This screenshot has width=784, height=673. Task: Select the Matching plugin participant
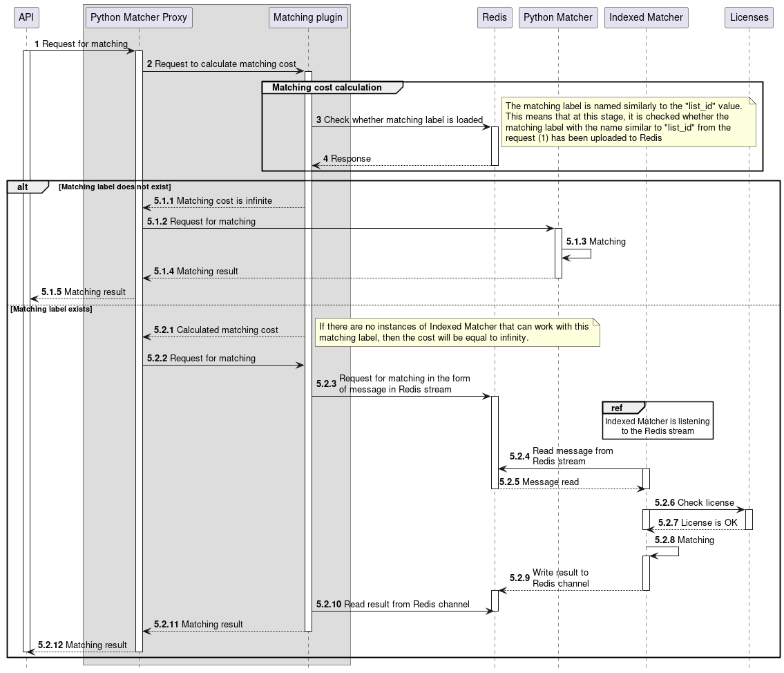tap(307, 17)
